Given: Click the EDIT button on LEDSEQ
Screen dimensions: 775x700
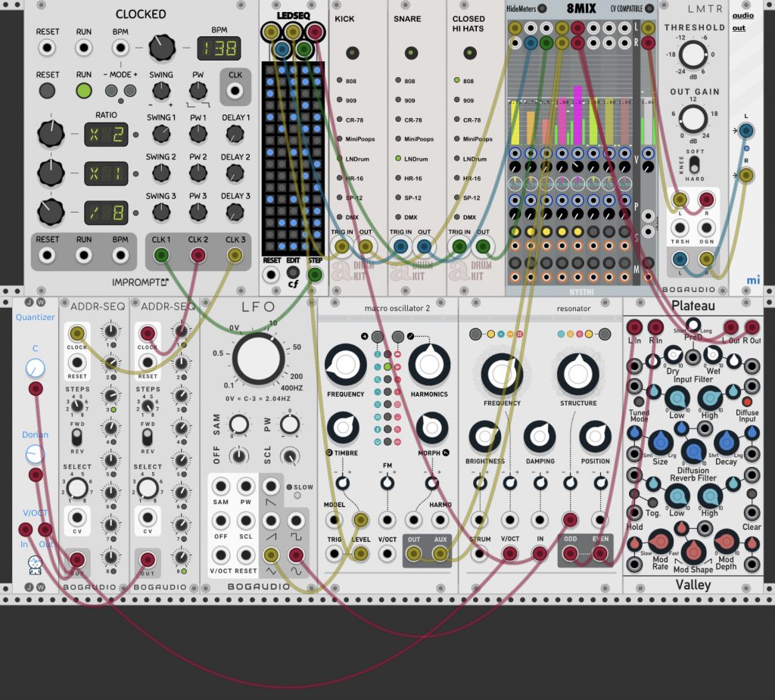Looking at the screenshot, I should pyautogui.click(x=293, y=273).
